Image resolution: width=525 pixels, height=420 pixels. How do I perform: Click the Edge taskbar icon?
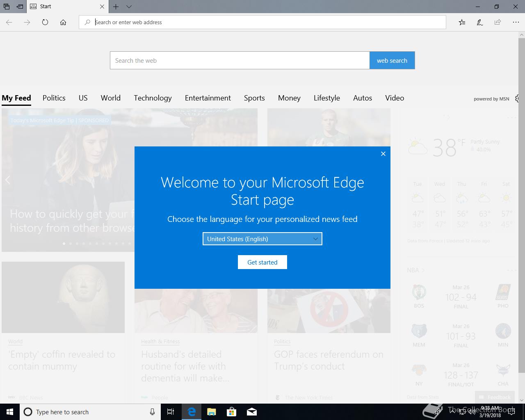pos(192,412)
